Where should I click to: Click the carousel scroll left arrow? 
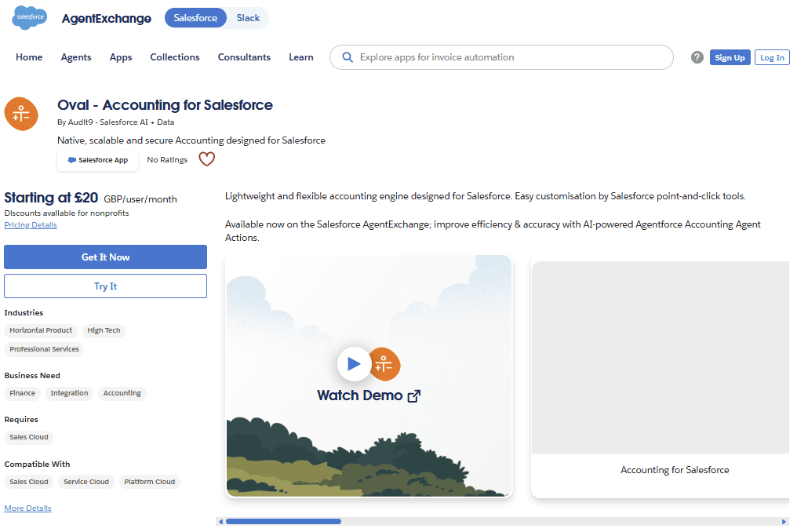[x=220, y=521]
